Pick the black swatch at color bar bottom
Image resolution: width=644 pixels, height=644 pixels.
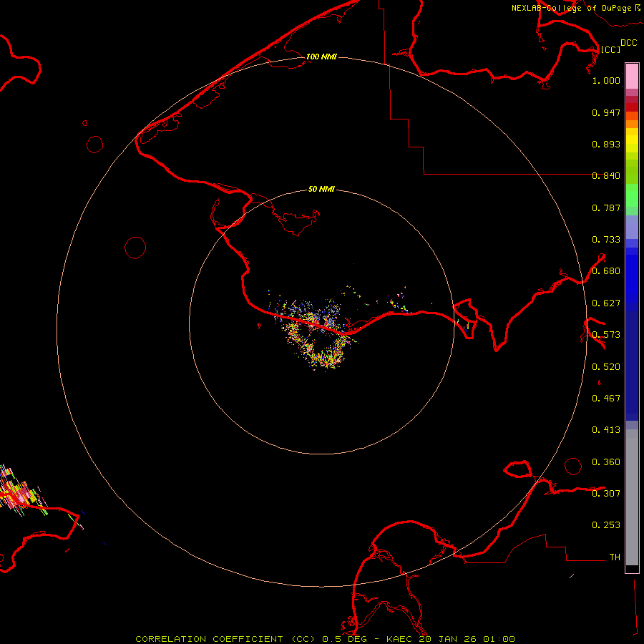point(632,569)
